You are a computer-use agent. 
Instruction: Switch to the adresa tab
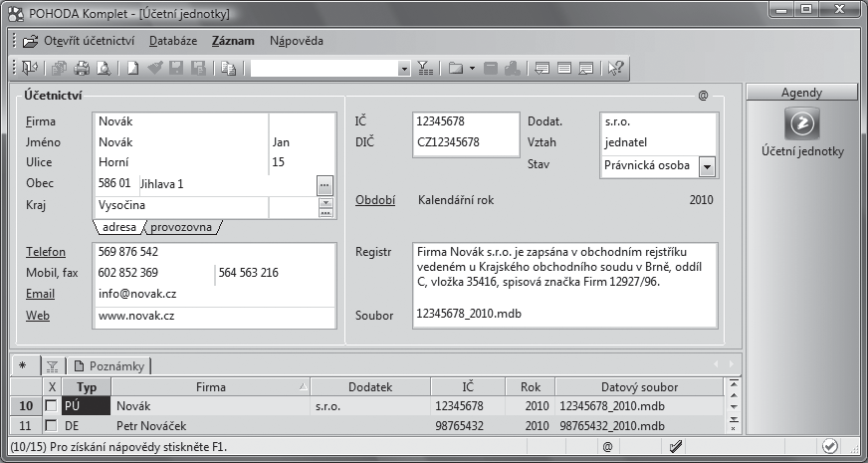pyautogui.click(x=119, y=227)
